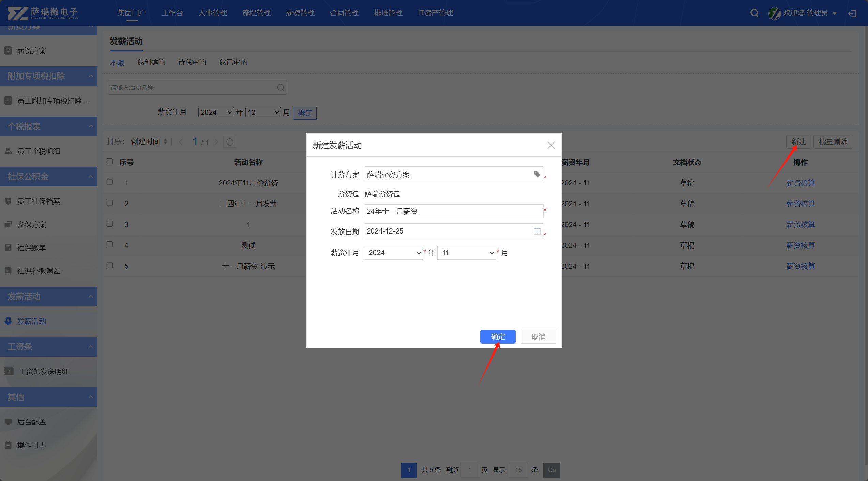This screenshot has height=481, width=868.
Task: Tick checkbox for row 2 二四年十一月发薪
Action: [110, 203]
